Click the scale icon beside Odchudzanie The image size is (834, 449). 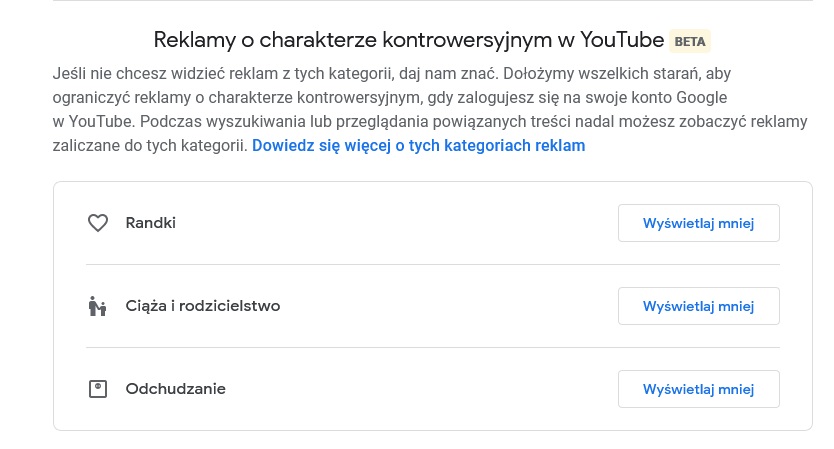[x=97, y=389]
